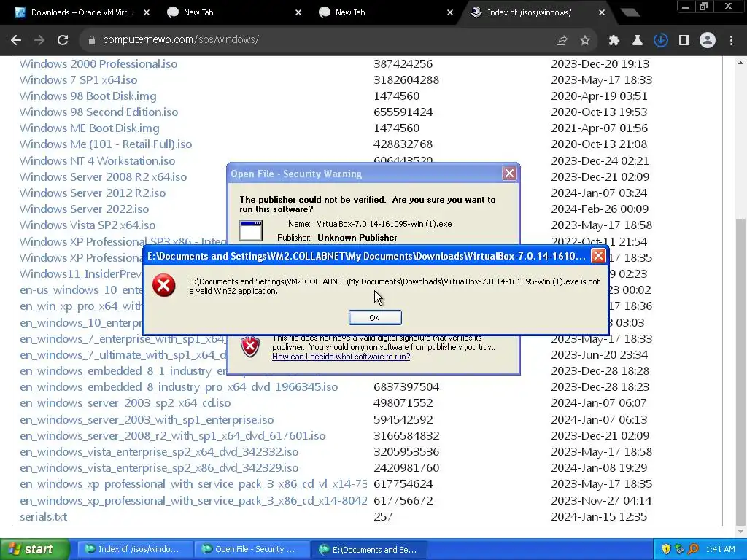The image size is (747, 560).
Task: Click the page vertical scrollbar thumb
Action: (741, 371)
